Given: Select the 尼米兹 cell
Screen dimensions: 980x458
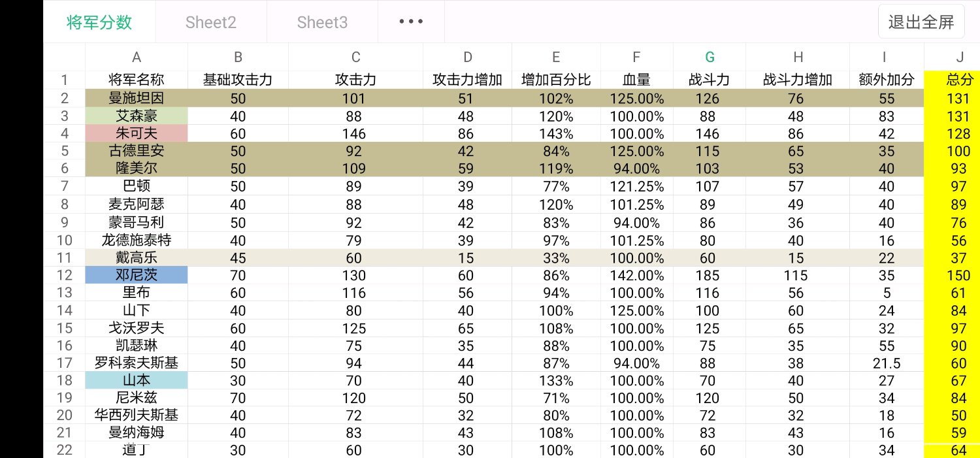Looking at the screenshot, I should (137, 398).
